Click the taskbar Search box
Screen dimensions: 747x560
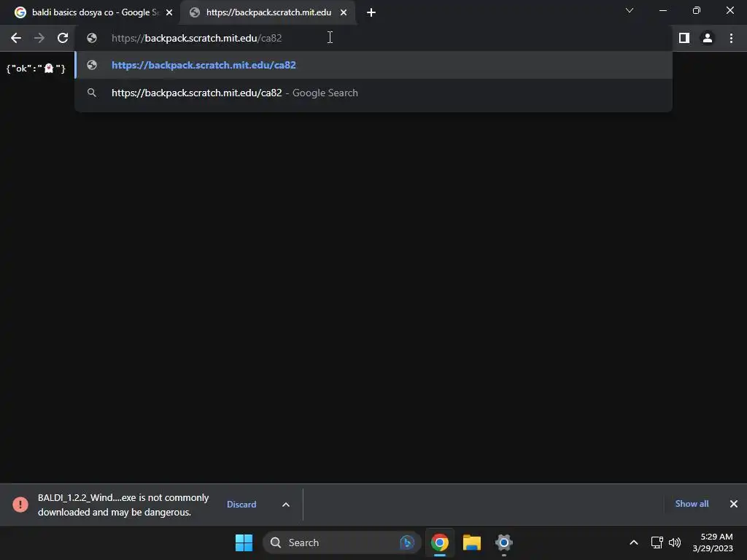click(x=341, y=542)
